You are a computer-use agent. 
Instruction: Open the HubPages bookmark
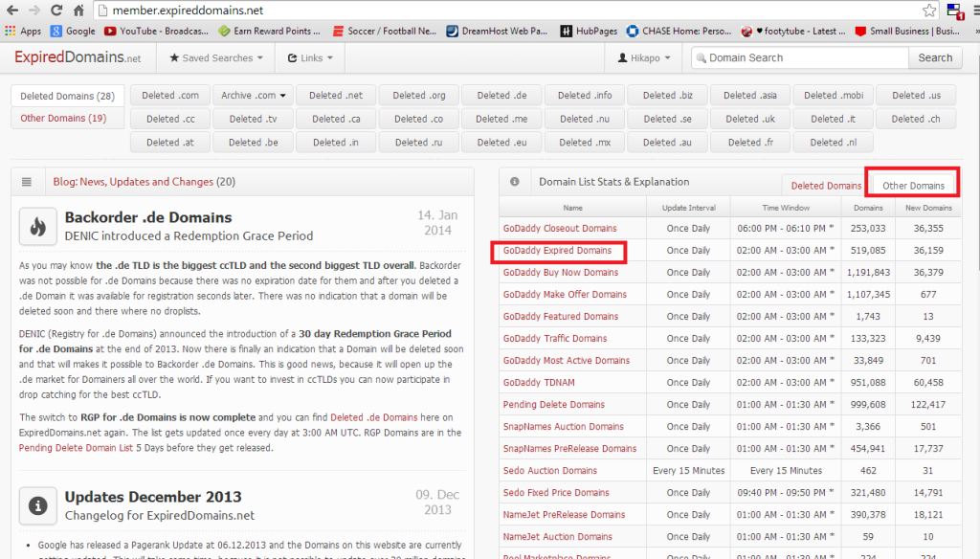(589, 31)
